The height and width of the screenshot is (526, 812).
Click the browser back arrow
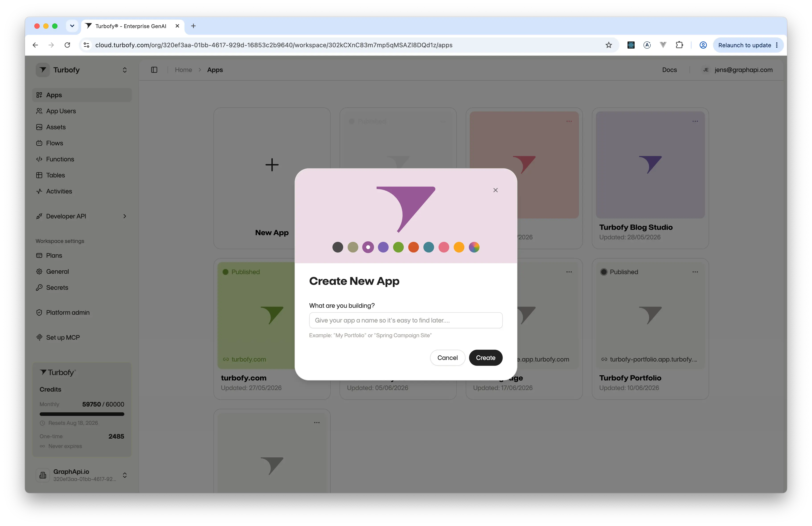[35, 45]
